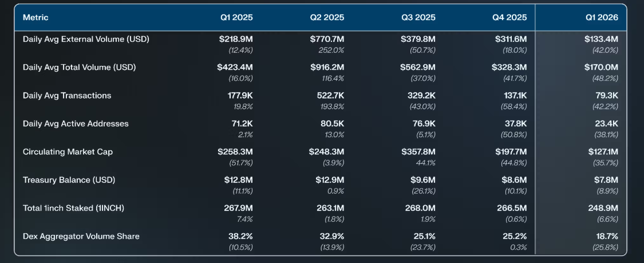
Task: Click the 248.9M value
Action: [x=603, y=208]
